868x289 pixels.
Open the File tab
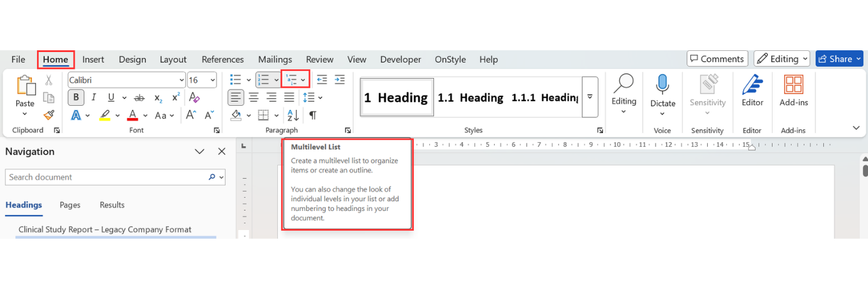(19, 60)
